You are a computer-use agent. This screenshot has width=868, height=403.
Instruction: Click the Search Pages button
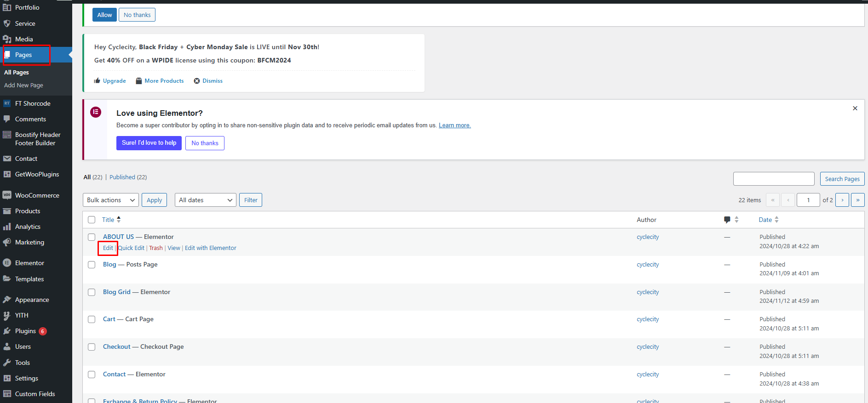pos(842,179)
